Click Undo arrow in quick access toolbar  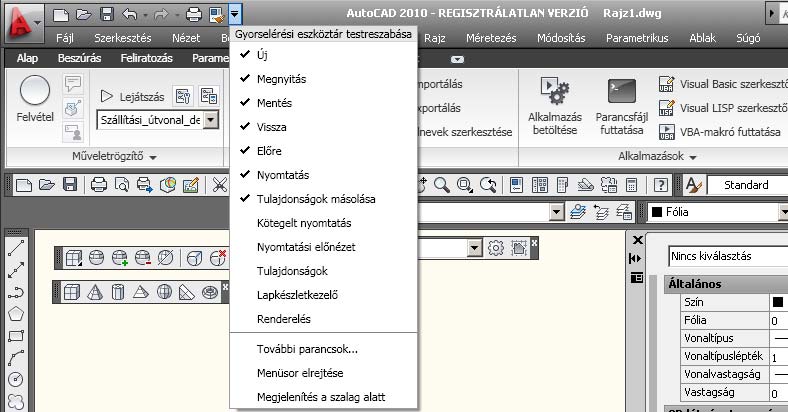[129, 14]
